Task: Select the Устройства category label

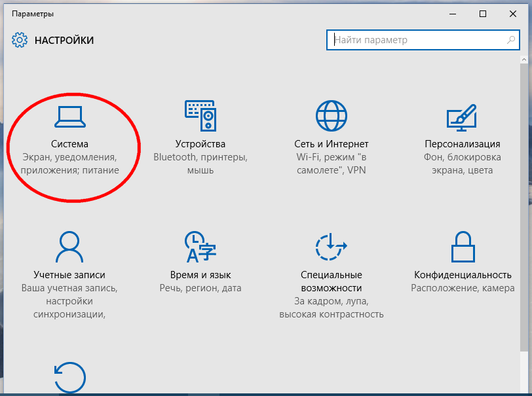Action: [x=200, y=144]
